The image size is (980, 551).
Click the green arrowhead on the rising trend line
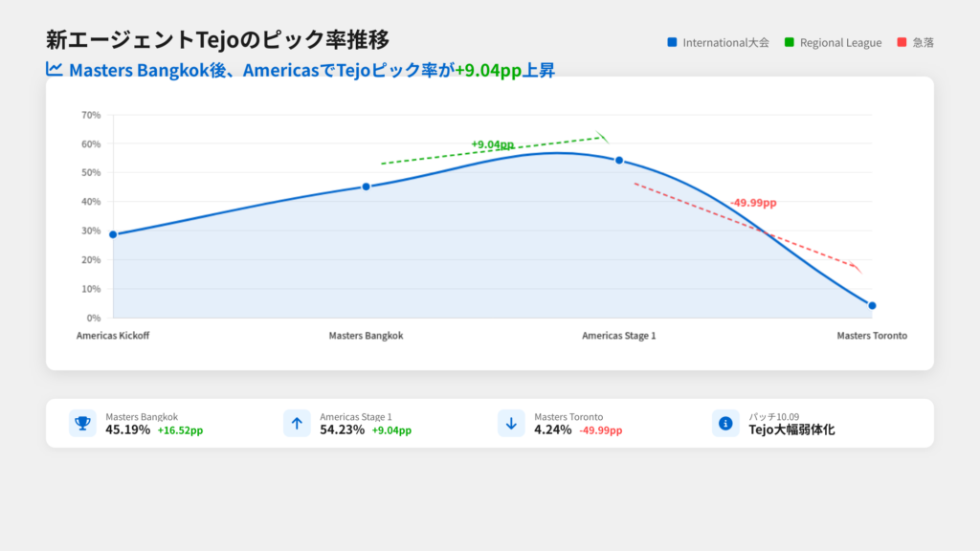(x=602, y=137)
